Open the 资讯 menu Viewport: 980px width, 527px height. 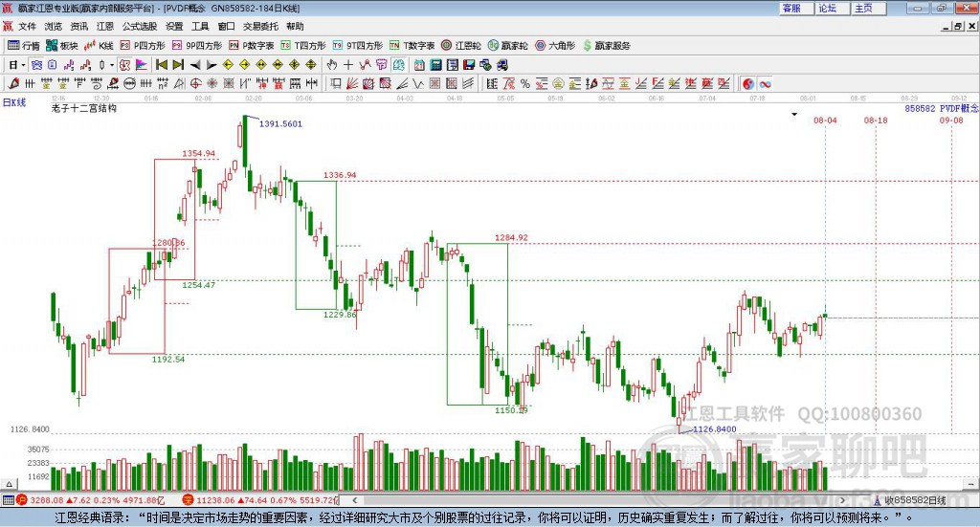click(x=78, y=26)
